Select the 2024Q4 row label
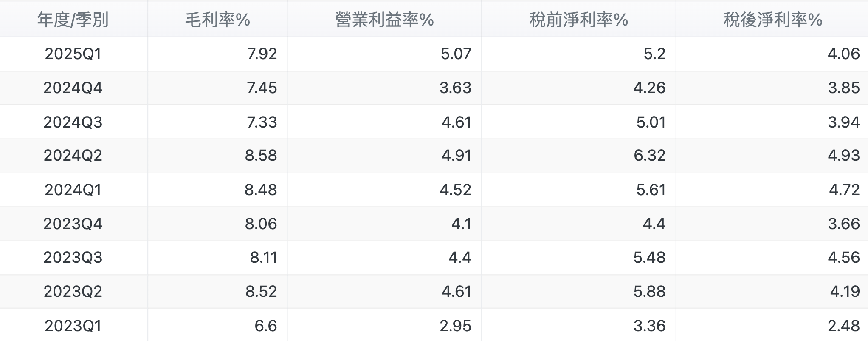Image resolution: width=868 pixels, height=341 pixels. pos(73,88)
